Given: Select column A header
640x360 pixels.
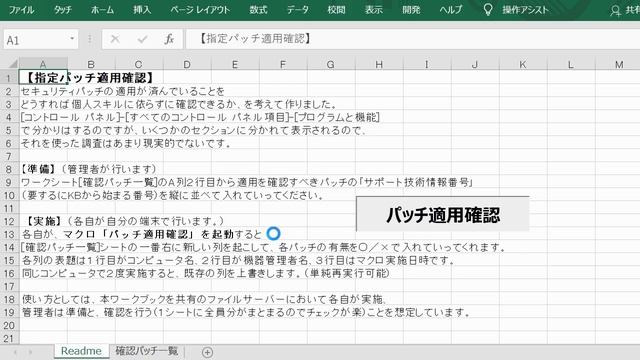Looking at the screenshot, I should (x=43, y=64).
